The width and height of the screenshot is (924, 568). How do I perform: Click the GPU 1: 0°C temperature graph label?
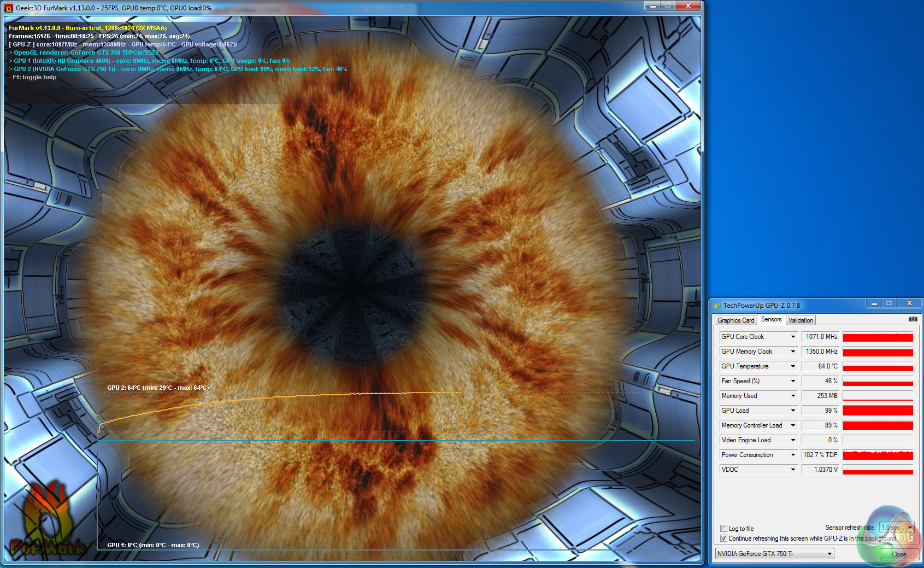click(x=153, y=545)
